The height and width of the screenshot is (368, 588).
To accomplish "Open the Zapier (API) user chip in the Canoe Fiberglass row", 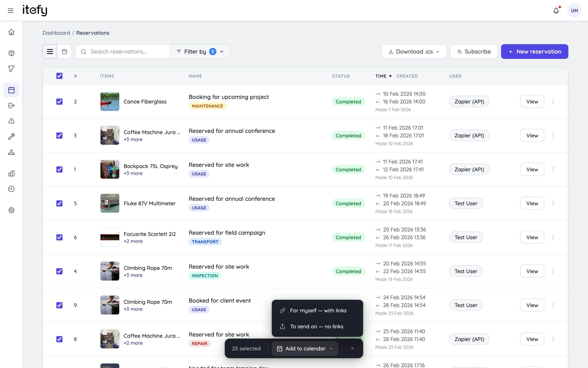I will click(x=469, y=101).
